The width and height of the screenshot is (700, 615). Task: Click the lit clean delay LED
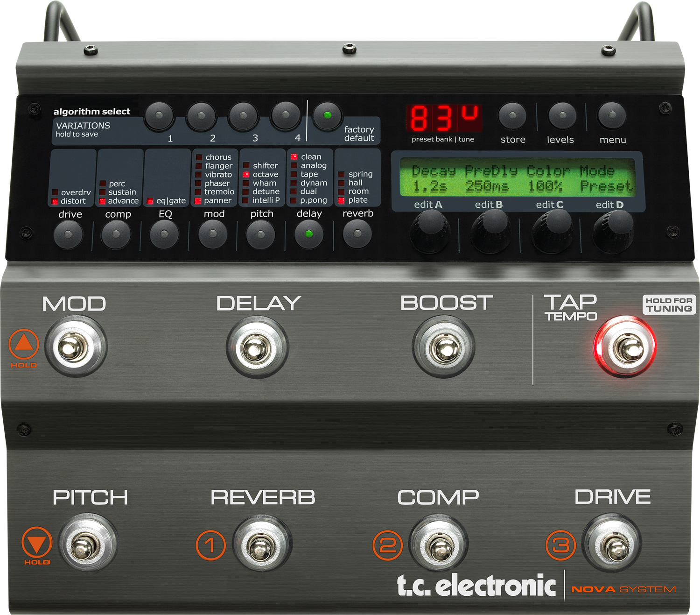294,157
